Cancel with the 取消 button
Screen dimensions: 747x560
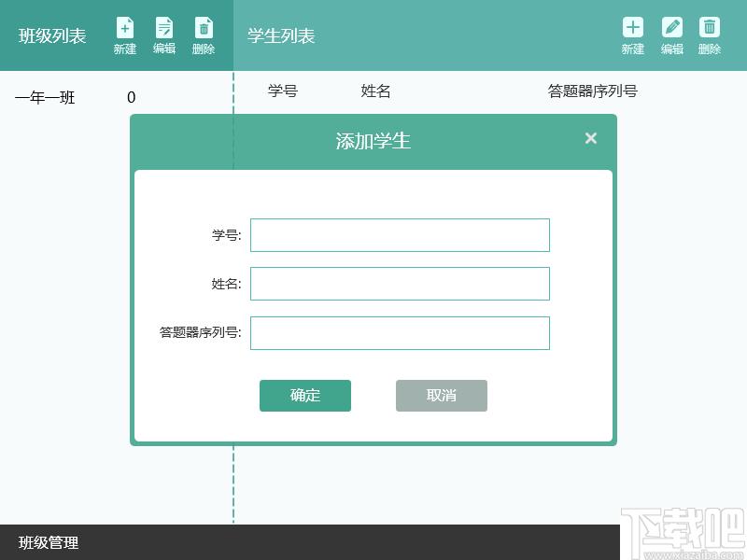pos(441,395)
